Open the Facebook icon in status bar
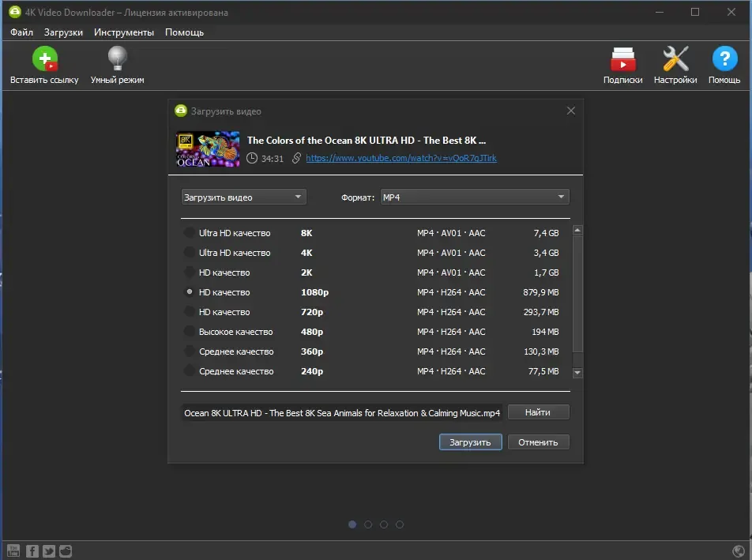This screenshot has width=752, height=560. [32, 551]
